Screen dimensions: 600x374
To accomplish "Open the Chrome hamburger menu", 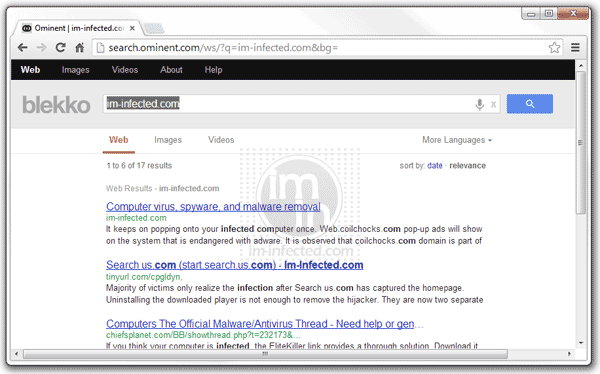I will pos(575,47).
